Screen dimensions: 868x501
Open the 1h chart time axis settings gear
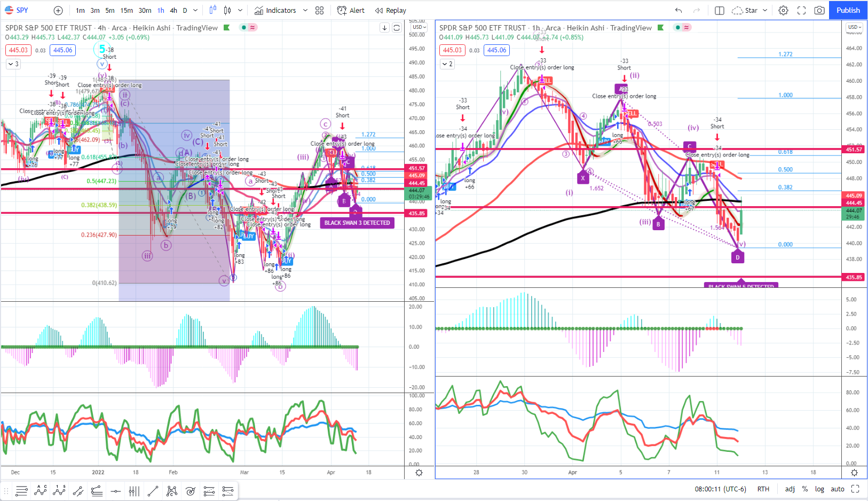pos(854,473)
